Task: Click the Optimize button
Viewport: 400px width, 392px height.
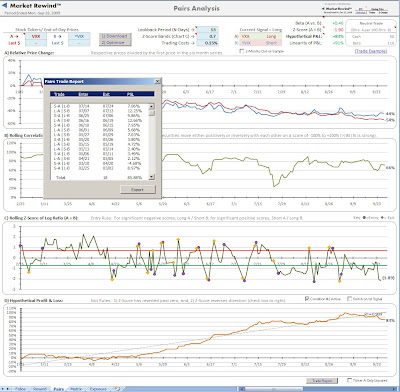Action: pos(115,43)
